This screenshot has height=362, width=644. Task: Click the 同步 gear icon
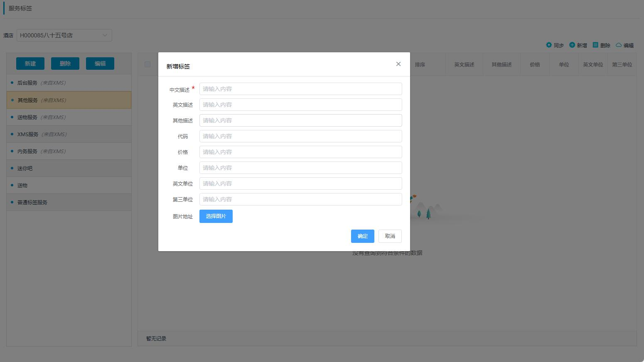click(x=549, y=45)
